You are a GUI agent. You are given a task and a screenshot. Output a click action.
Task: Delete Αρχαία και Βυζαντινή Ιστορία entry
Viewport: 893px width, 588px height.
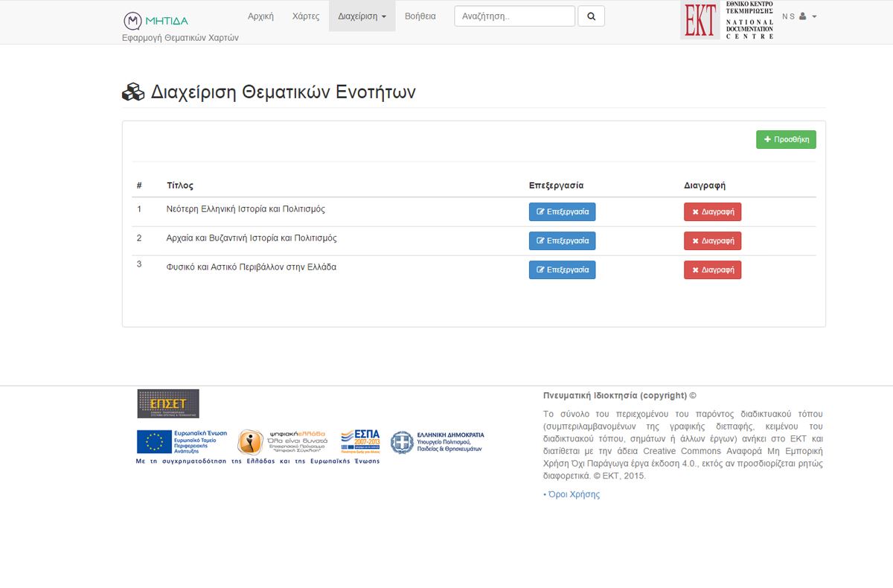tap(712, 241)
